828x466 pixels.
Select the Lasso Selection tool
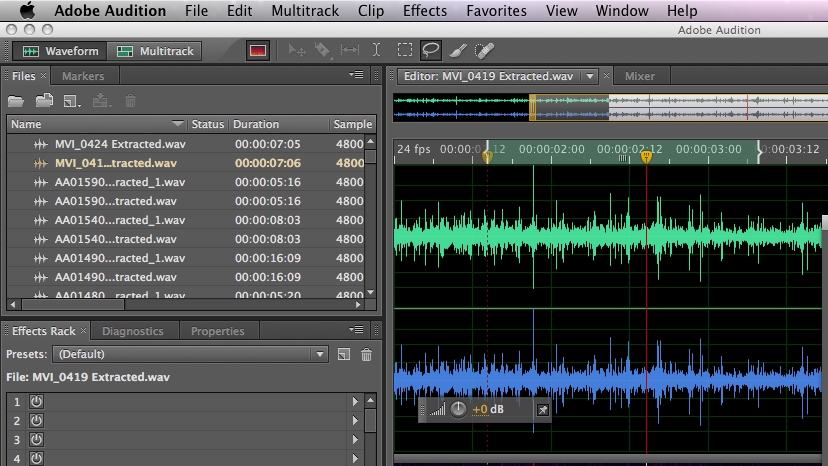[x=431, y=50]
